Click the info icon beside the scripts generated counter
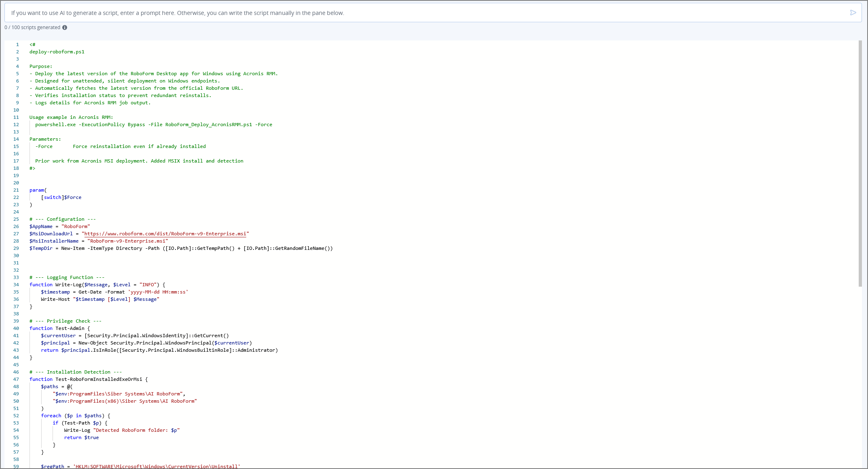868x469 pixels. pos(65,27)
